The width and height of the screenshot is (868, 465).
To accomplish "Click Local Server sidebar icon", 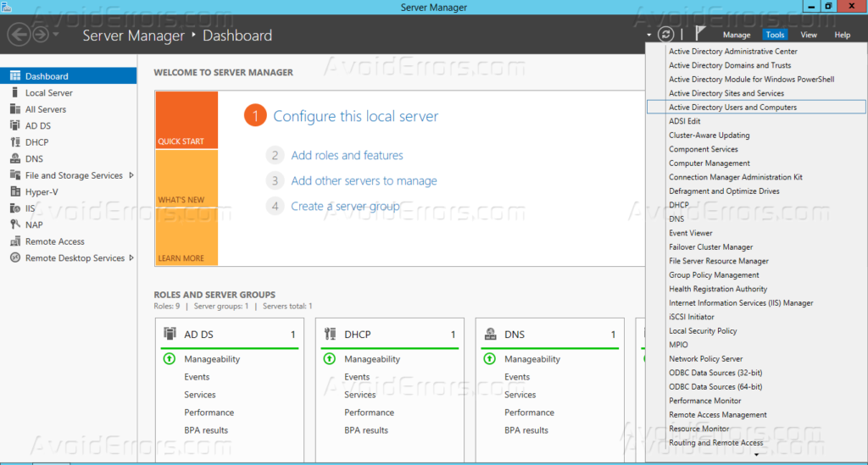I will (x=15, y=92).
